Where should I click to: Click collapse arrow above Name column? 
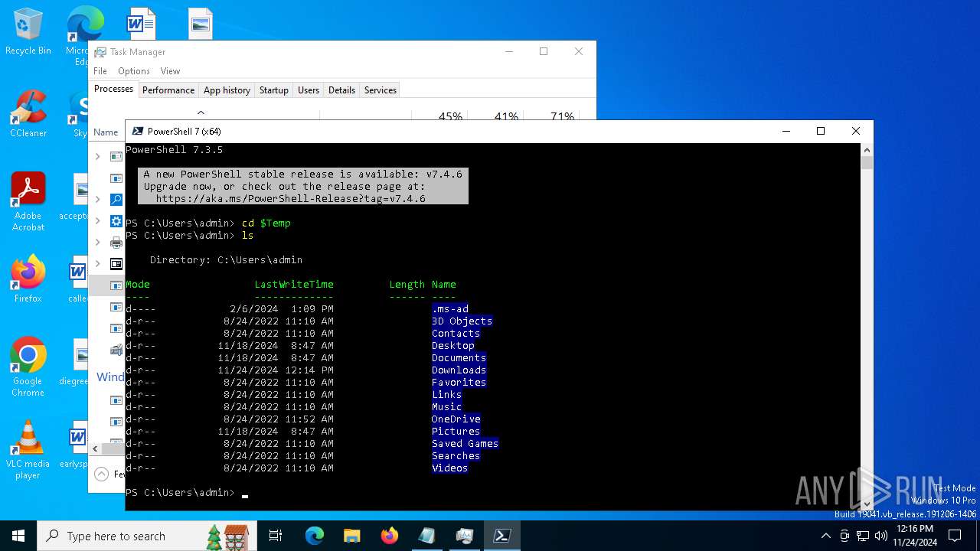click(x=201, y=112)
